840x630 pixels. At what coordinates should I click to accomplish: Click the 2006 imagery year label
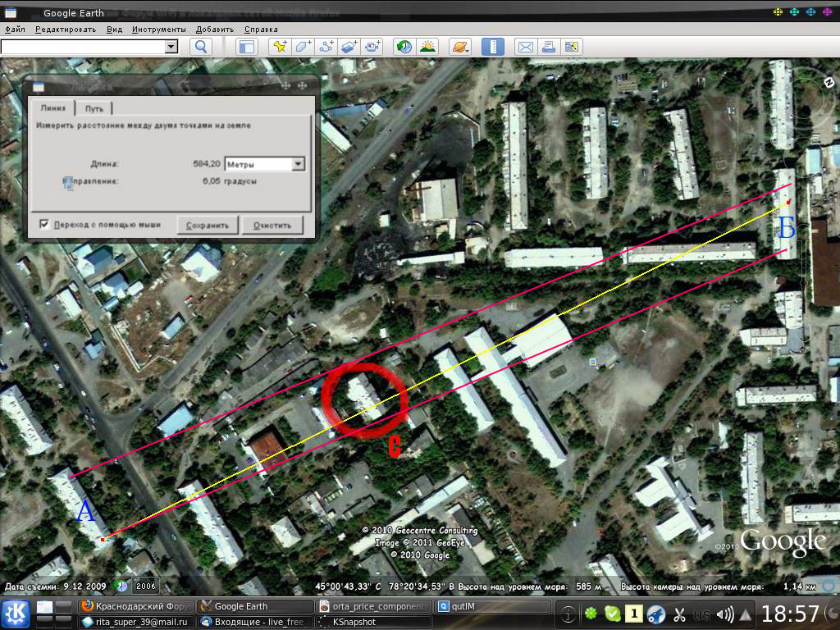pyautogui.click(x=146, y=586)
